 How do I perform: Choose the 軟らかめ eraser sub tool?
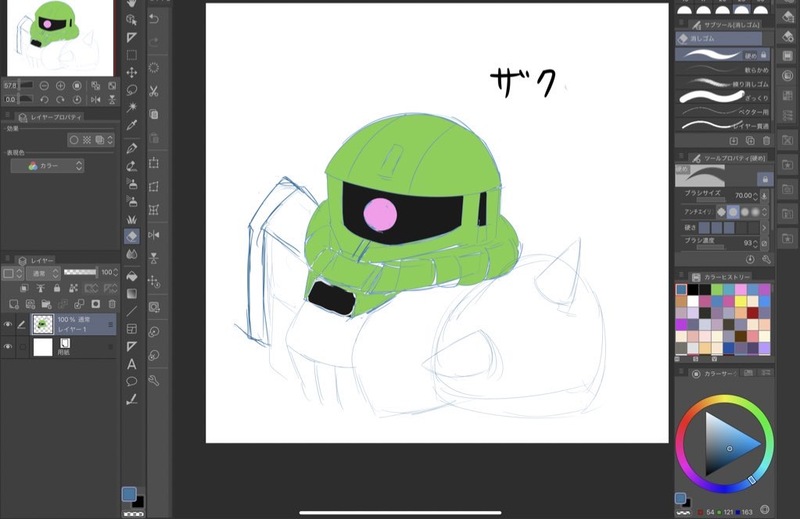point(722,69)
